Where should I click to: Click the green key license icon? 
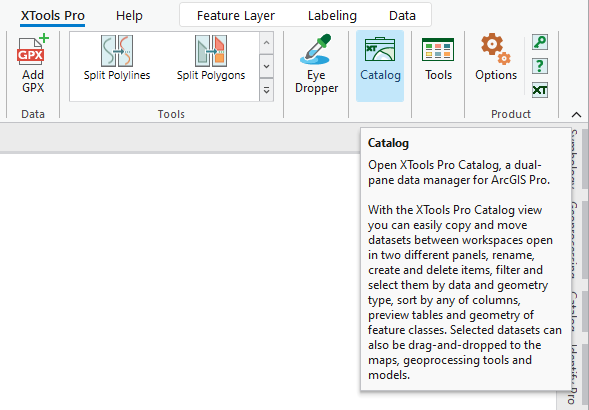point(540,42)
